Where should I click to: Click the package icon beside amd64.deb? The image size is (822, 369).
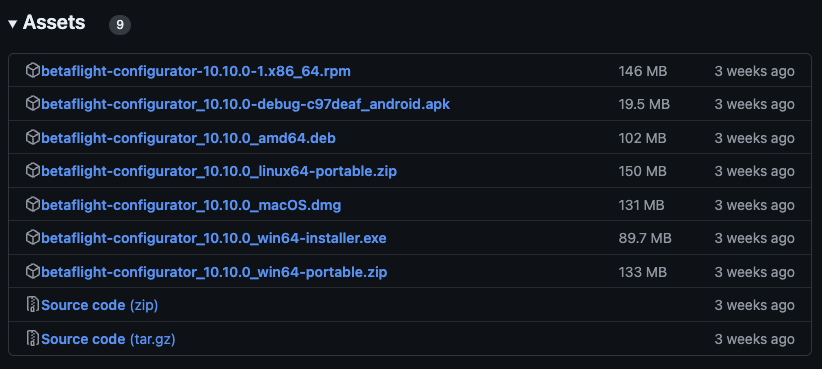(33, 137)
